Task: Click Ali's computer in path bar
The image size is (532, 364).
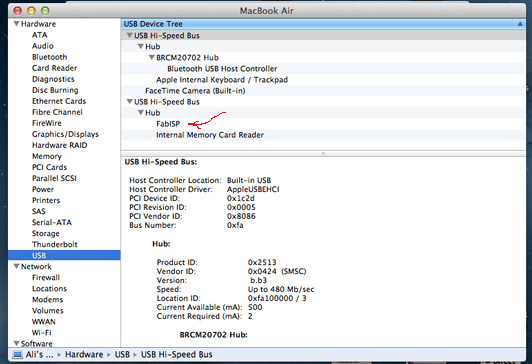Action: point(39,355)
